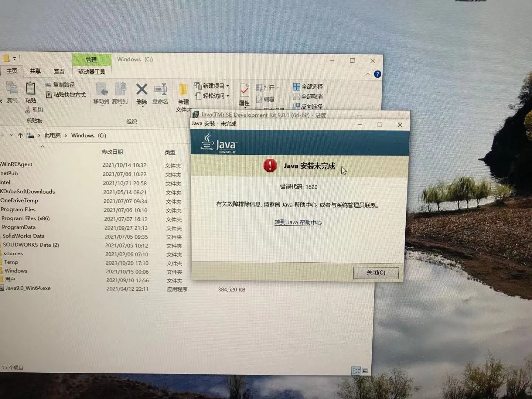Click Select all in ribbon

[308, 87]
